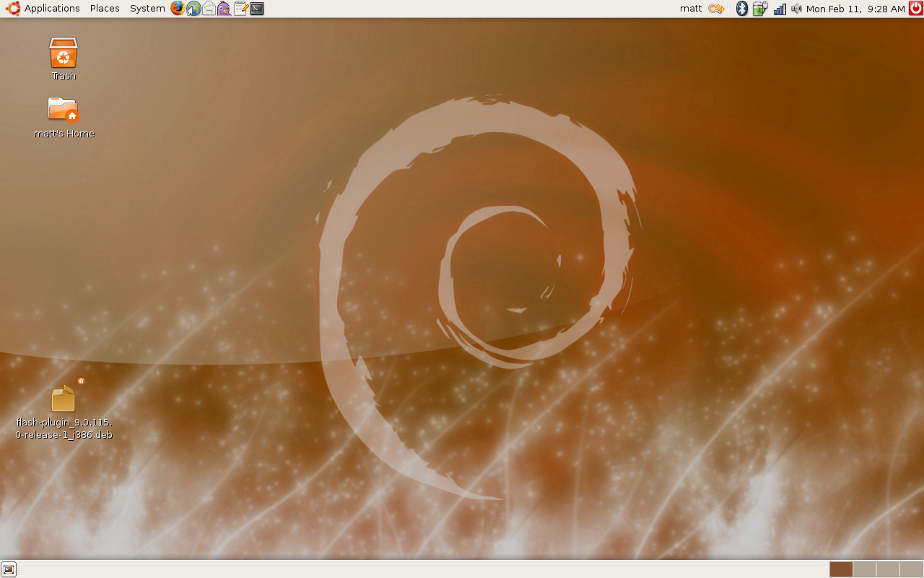Open the Applications menu
This screenshot has height=578, width=924.
[52, 9]
